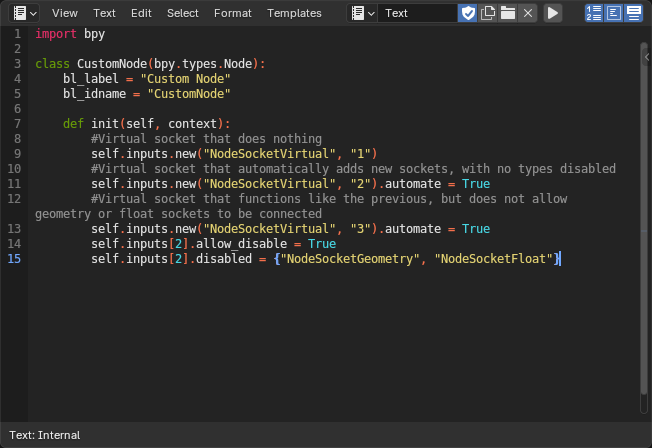Image resolution: width=652 pixels, height=448 pixels.
Task: Click the vertical scrollbar
Action: click(x=644, y=218)
